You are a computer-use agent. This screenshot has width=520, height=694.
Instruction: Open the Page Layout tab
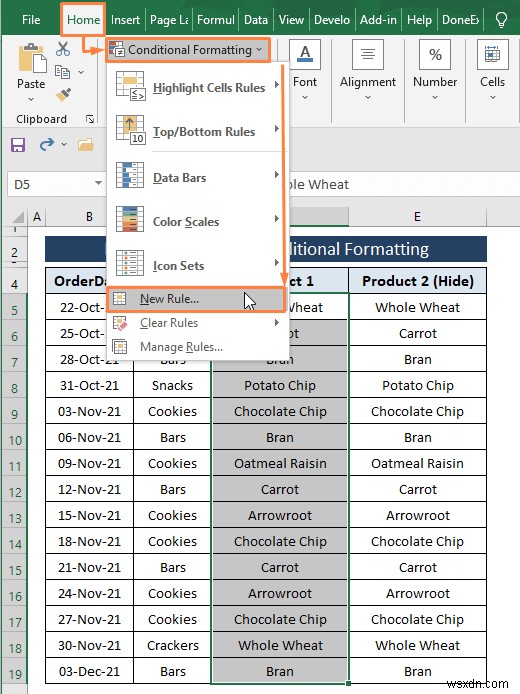click(169, 20)
